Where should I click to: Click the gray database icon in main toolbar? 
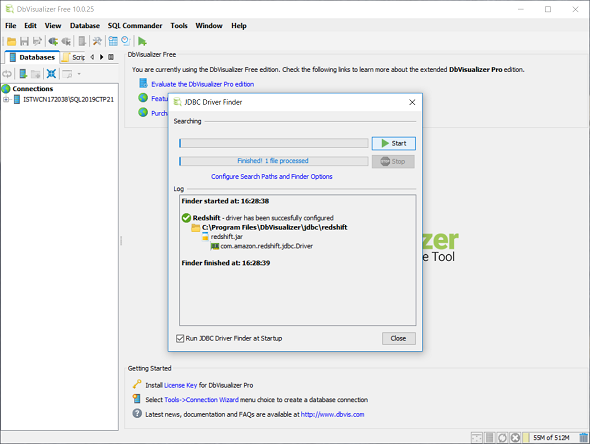pyautogui.click(x=82, y=41)
